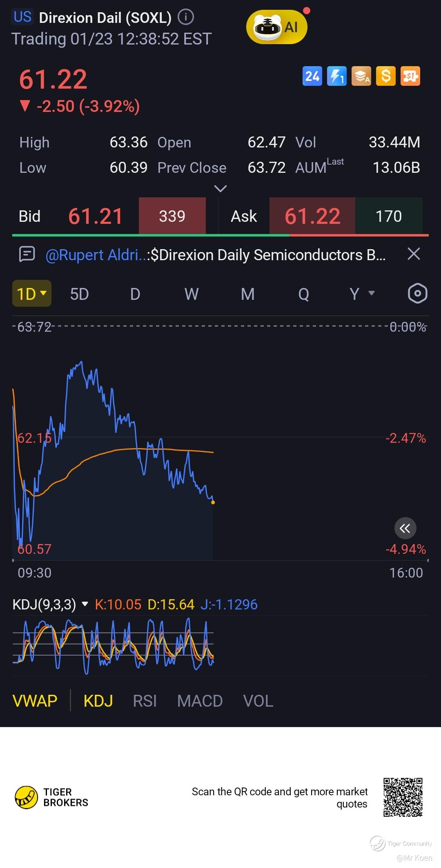
Task: Tap the Open value 62.47
Action: [266, 142]
